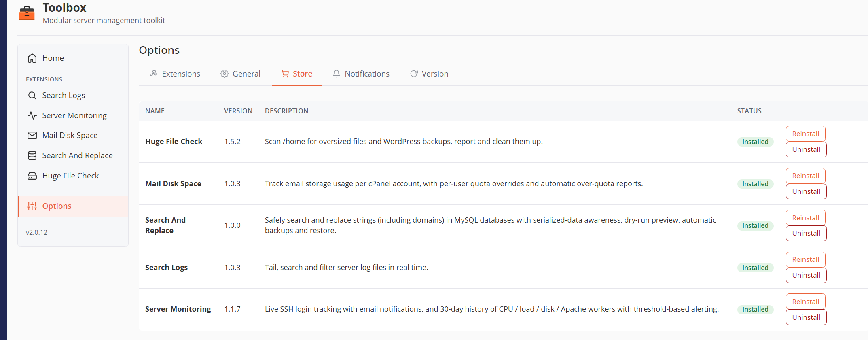Click the Search Logs magnifier icon

tap(32, 96)
